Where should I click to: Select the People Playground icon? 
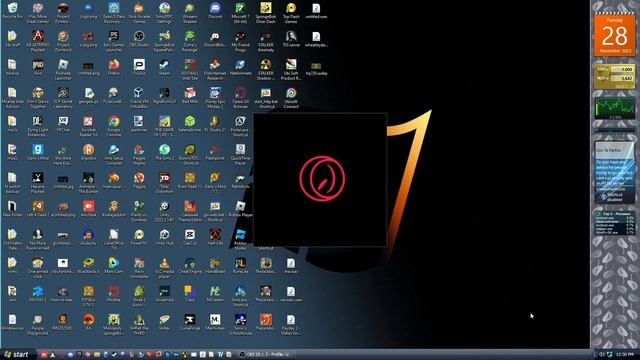[38, 324]
